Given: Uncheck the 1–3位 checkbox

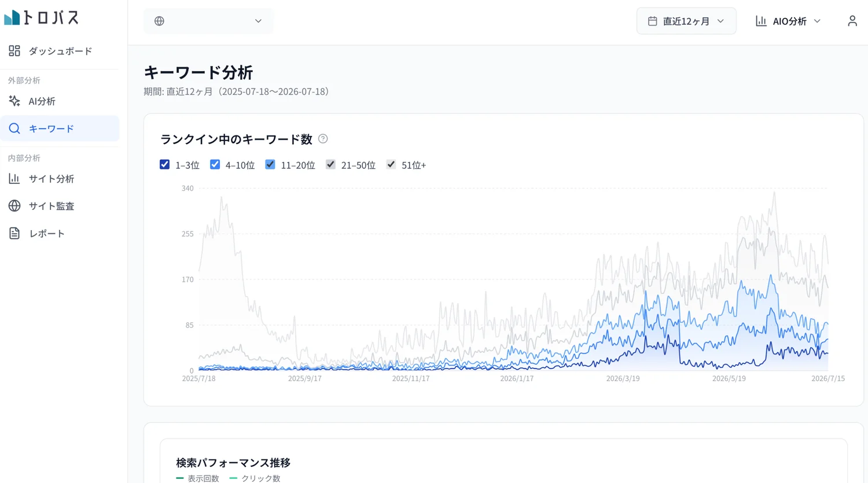Looking at the screenshot, I should [x=165, y=164].
